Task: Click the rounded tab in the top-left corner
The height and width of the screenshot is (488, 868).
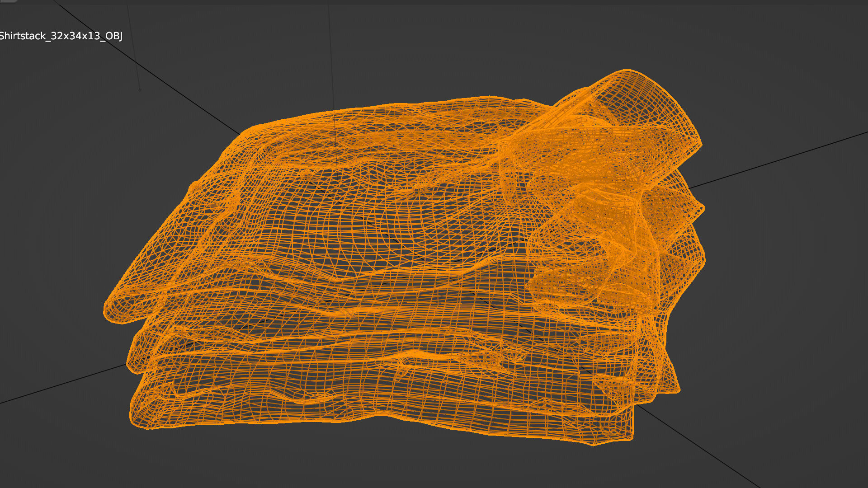Action: (8, 1)
